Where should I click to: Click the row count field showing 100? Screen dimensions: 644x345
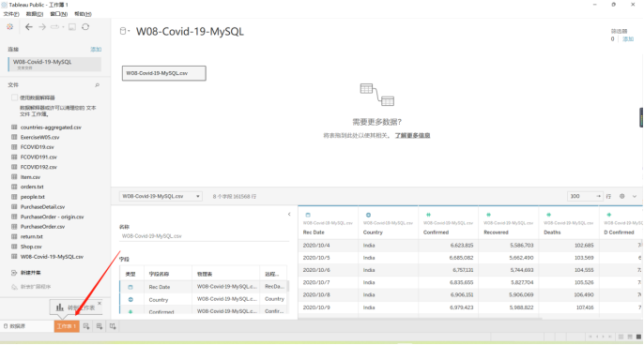(585, 197)
